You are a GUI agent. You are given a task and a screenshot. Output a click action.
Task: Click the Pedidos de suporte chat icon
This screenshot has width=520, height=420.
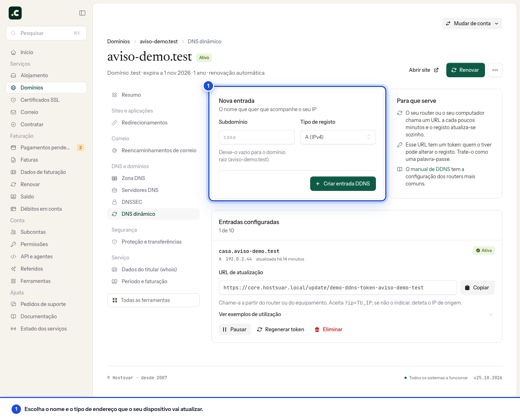13,304
